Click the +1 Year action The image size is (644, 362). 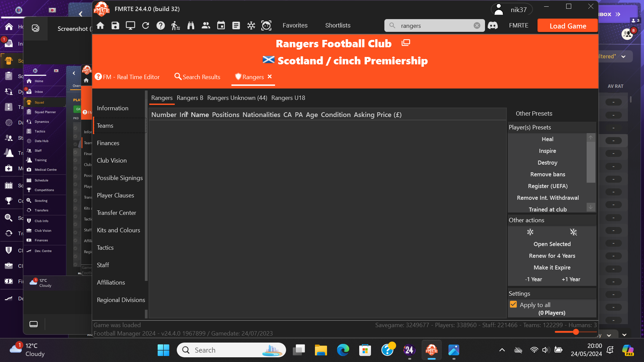pyautogui.click(x=571, y=279)
